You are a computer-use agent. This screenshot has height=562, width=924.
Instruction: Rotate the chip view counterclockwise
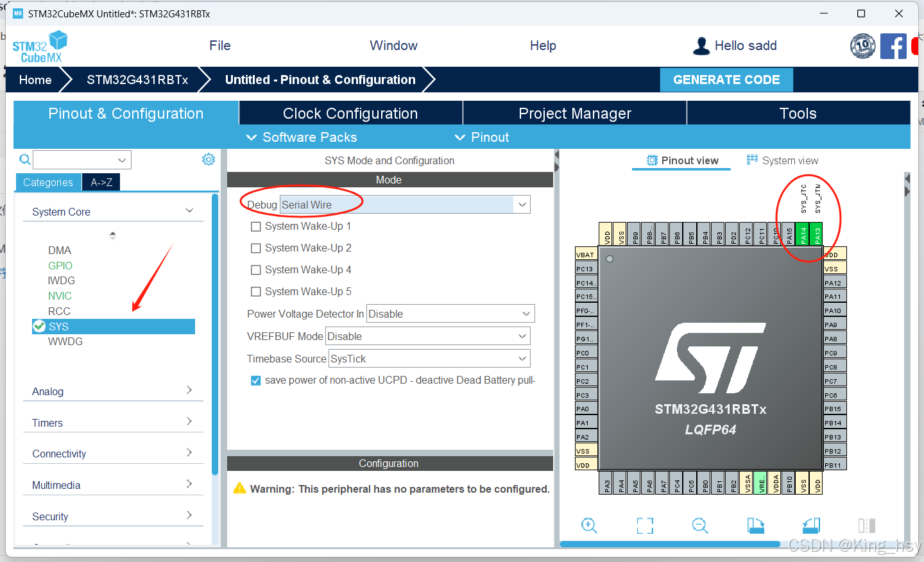point(811,526)
